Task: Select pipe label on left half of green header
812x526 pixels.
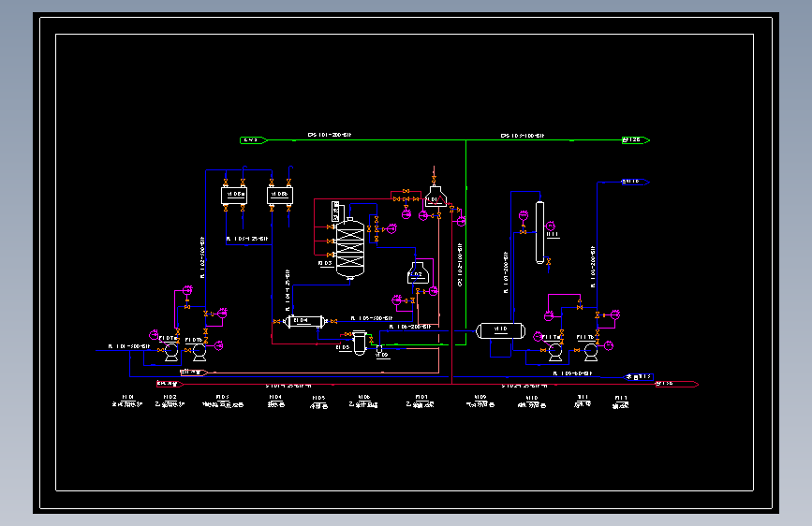Action: click(x=330, y=135)
